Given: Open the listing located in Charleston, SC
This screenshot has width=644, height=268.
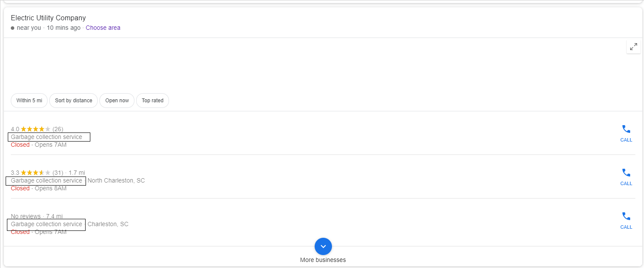Looking at the screenshot, I should (x=108, y=224).
